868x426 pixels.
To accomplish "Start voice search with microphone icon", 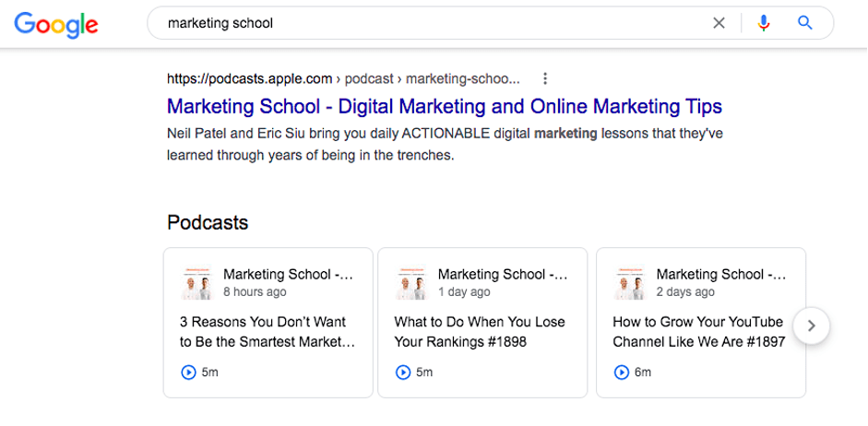I will (763, 23).
